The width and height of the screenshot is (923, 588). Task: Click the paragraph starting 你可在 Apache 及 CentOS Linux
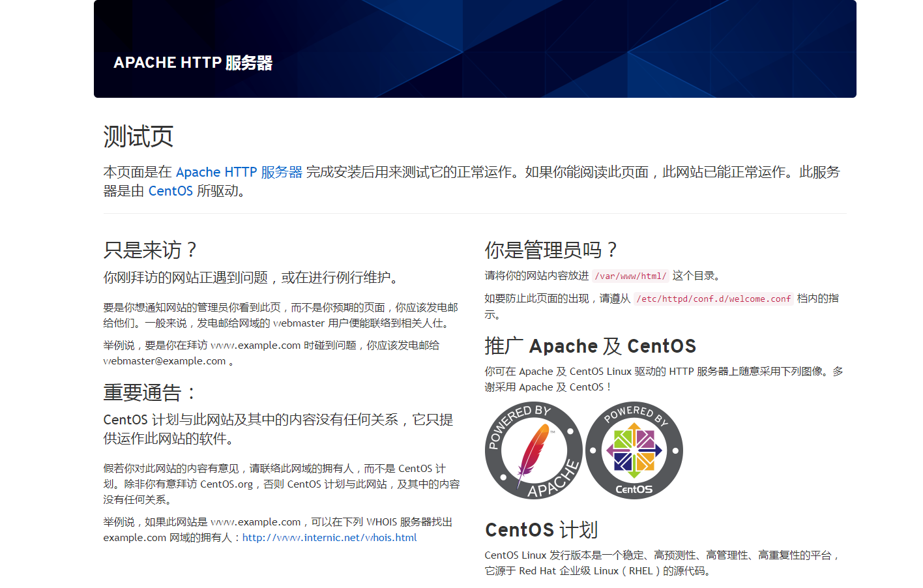coord(664,379)
